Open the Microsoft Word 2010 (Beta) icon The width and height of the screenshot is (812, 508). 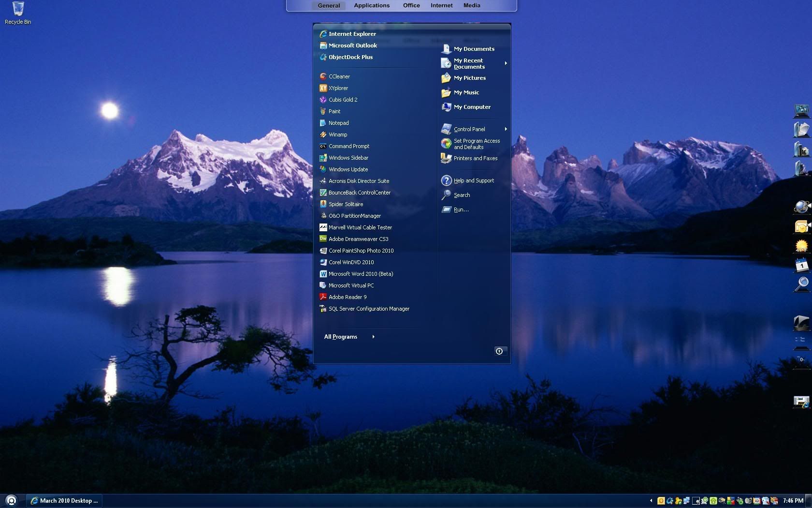click(x=323, y=274)
